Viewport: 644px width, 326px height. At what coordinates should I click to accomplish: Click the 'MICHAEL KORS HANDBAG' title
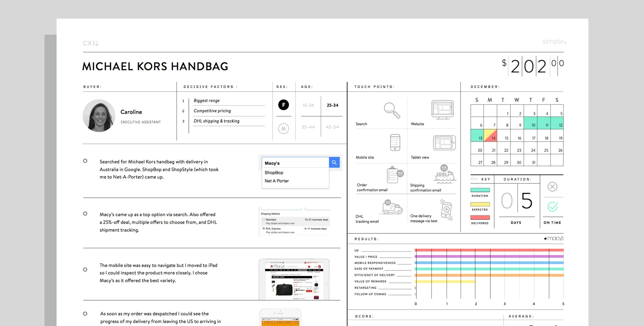(x=155, y=66)
